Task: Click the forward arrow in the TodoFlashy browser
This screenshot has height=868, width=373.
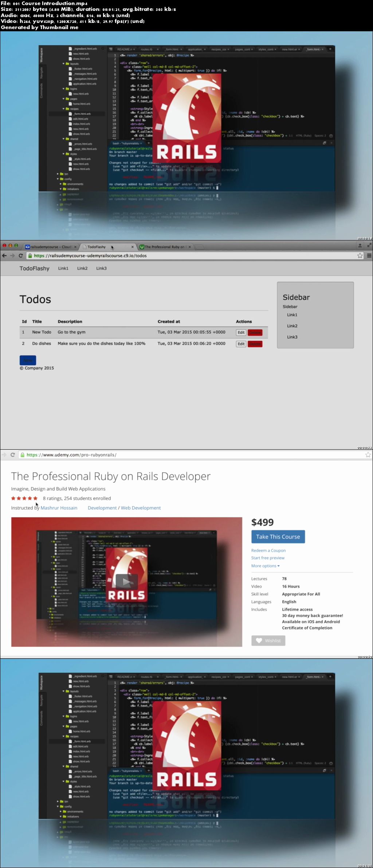Action: 12,256
